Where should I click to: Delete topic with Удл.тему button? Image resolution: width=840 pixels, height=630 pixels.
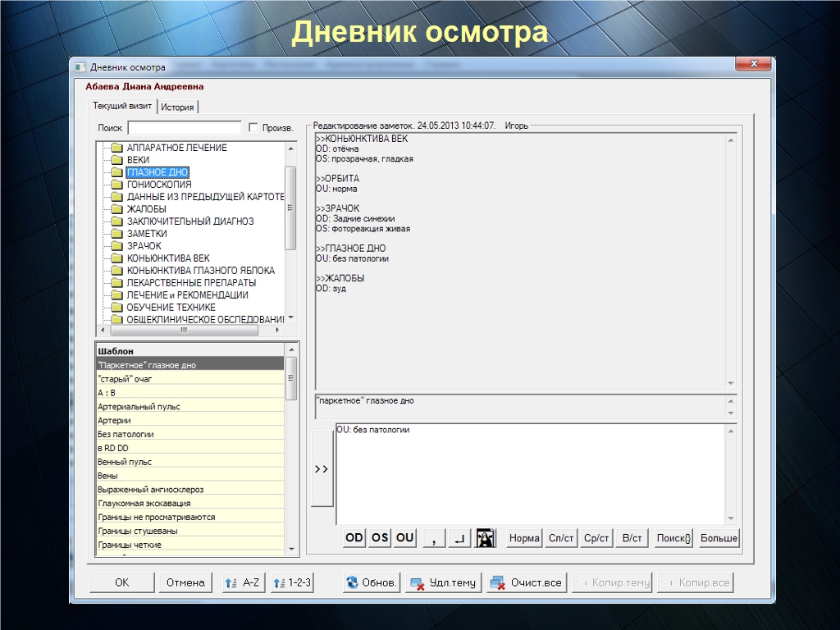(443, 582)
